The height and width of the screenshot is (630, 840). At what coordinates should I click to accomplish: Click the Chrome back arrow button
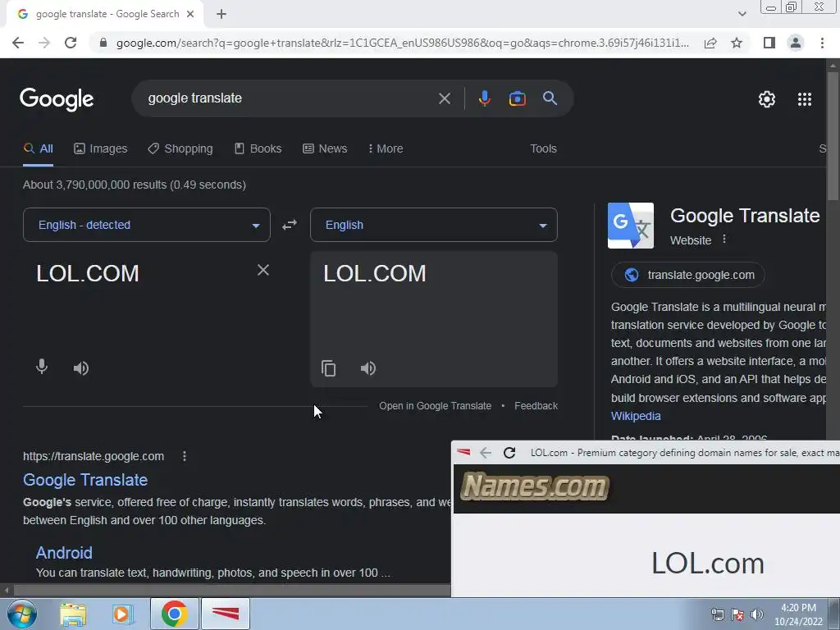pyautogui.click(x=18, y=43)
